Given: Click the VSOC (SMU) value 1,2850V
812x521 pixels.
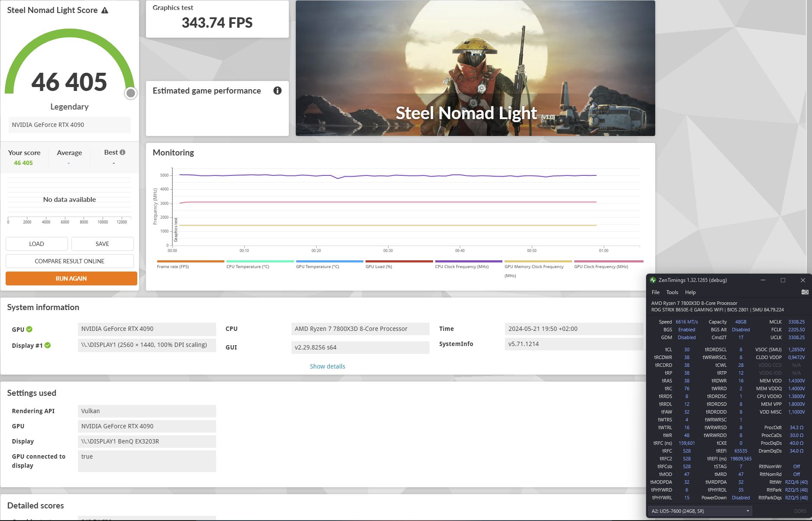Looking at the screenshot, I should pyautogui.click(x=796, y=349).
